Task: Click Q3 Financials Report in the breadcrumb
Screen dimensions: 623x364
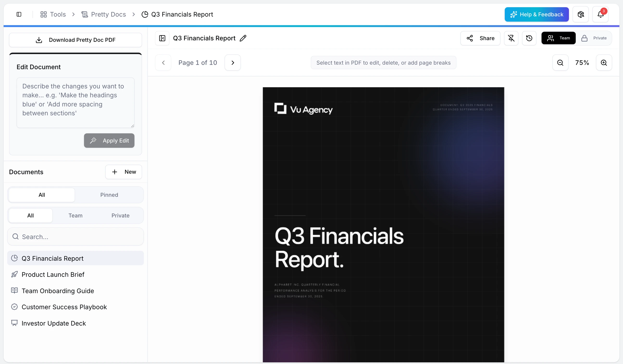Action: coord(177,14)
